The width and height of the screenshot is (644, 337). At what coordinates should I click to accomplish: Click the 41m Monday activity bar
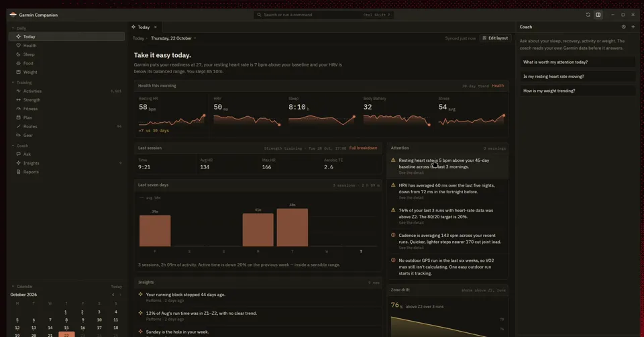[x=258, y=230]
